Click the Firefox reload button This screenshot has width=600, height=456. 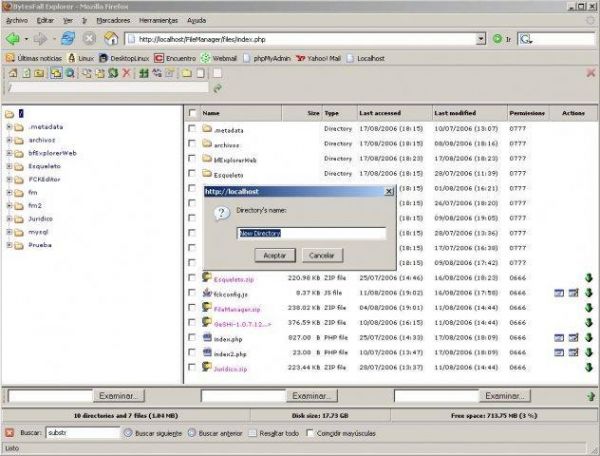68,39
